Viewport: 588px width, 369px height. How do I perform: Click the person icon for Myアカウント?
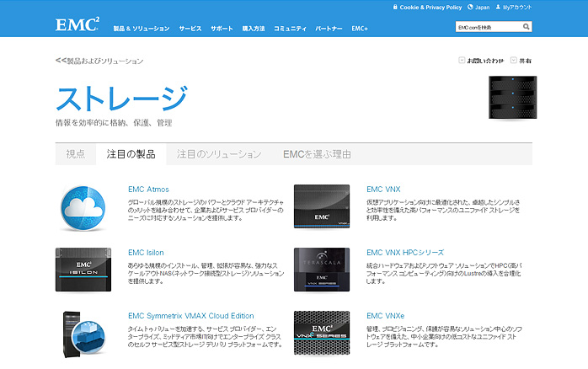[498, 7]
